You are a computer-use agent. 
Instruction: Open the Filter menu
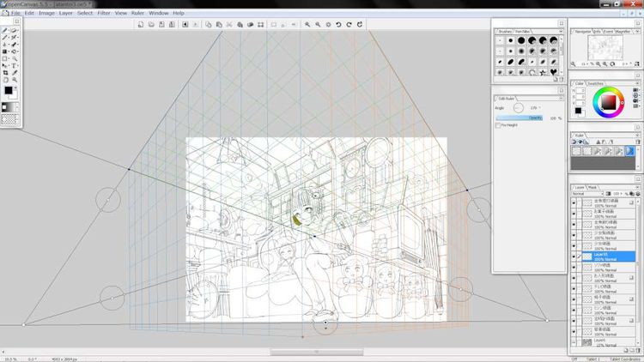104,13
